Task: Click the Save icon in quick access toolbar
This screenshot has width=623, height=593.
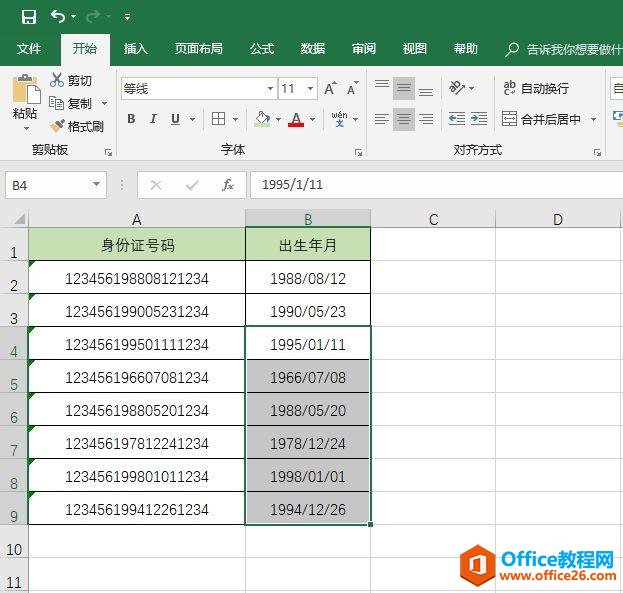Action: pyautogui.click(x=29, y=17)
